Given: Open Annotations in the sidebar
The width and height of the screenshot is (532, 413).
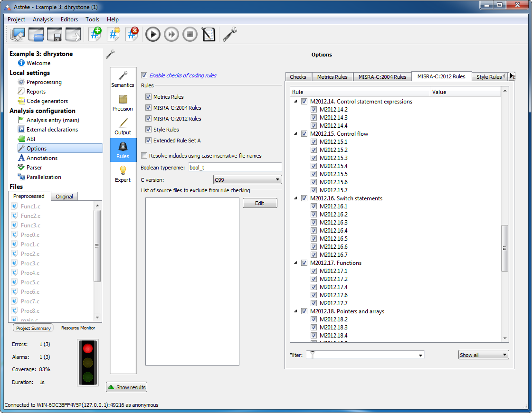Looking at the screenshot, I should 42,158.
